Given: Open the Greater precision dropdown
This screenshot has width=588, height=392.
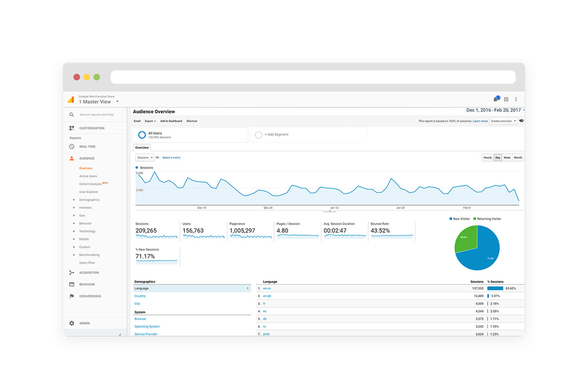Looking at the screenshot, I should coord(503,121).
